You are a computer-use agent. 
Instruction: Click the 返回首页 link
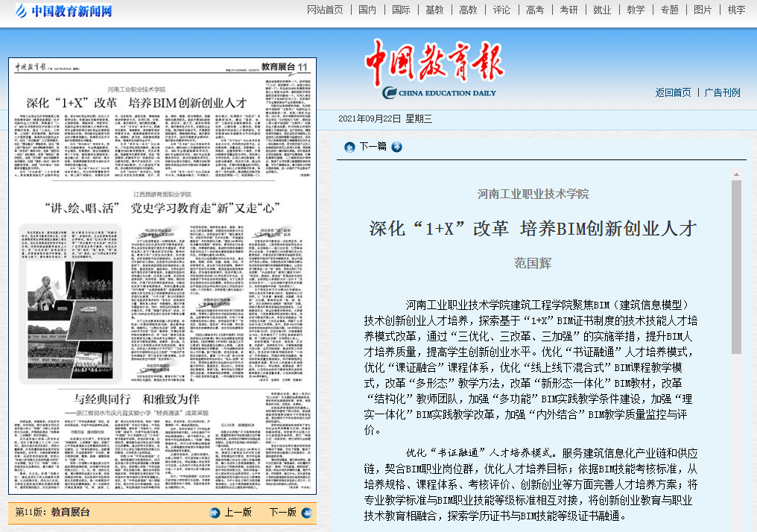673,92
